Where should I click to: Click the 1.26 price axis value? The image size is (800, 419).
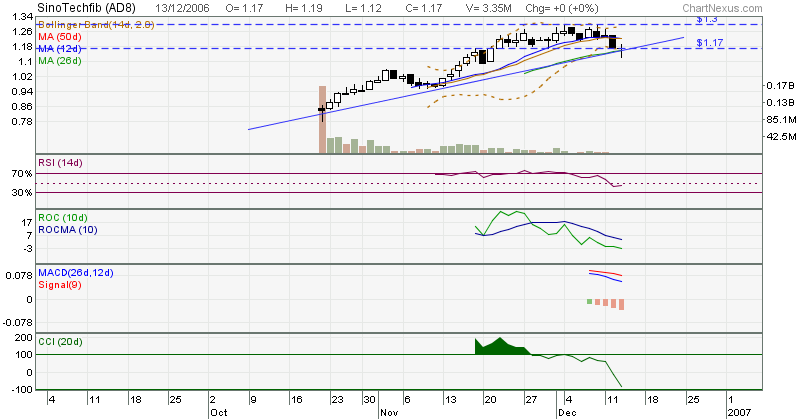[22, 32]
